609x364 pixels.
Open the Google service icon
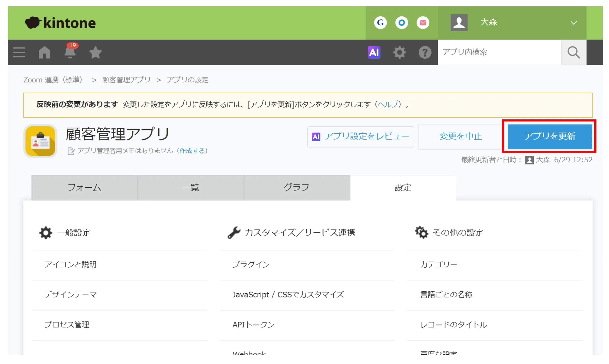(380, 23)
